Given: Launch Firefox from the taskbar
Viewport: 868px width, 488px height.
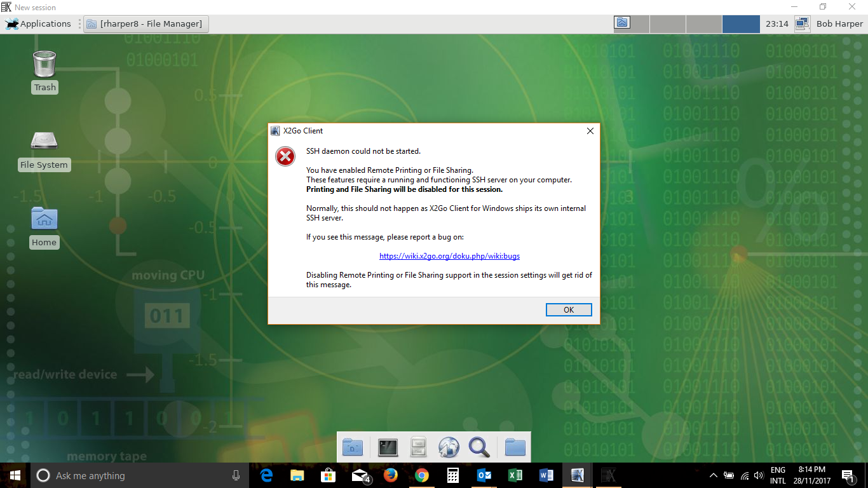Looking at the screenshot, I should (x=391, y=475).
